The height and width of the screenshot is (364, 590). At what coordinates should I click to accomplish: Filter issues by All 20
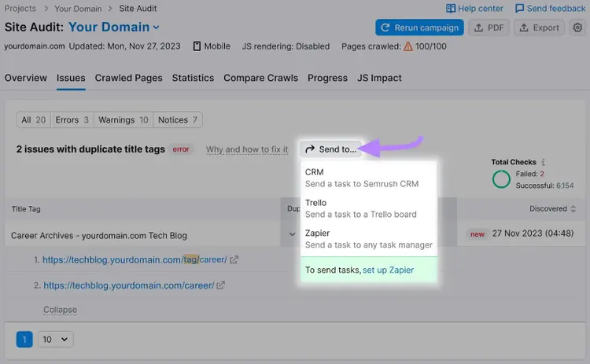coord(34,119)
